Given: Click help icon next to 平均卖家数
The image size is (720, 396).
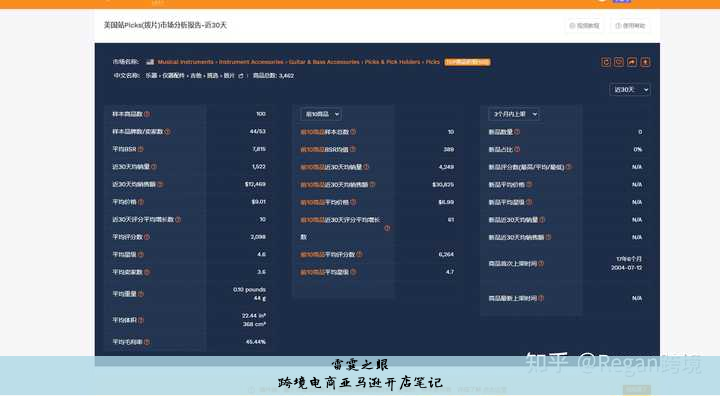Looking at the screenshot, I should pyautogui.click(x=147, y=272).
